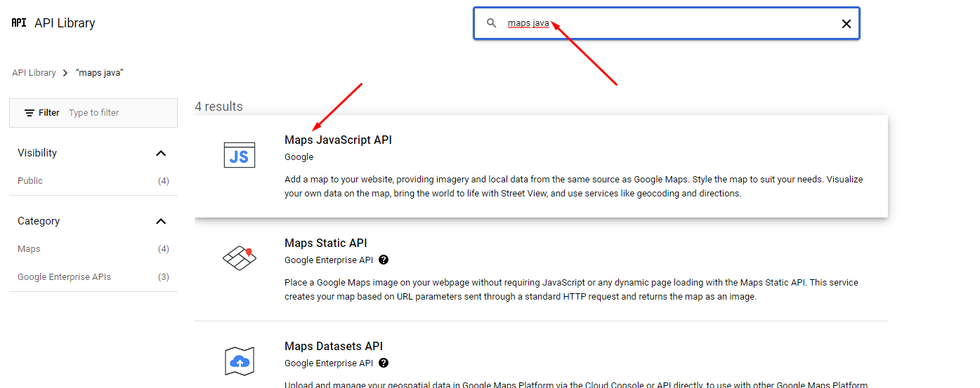Click the Maps Datasets API cloud upload icon
Screen dimensions: 980x388
click(x=239, y=361)
